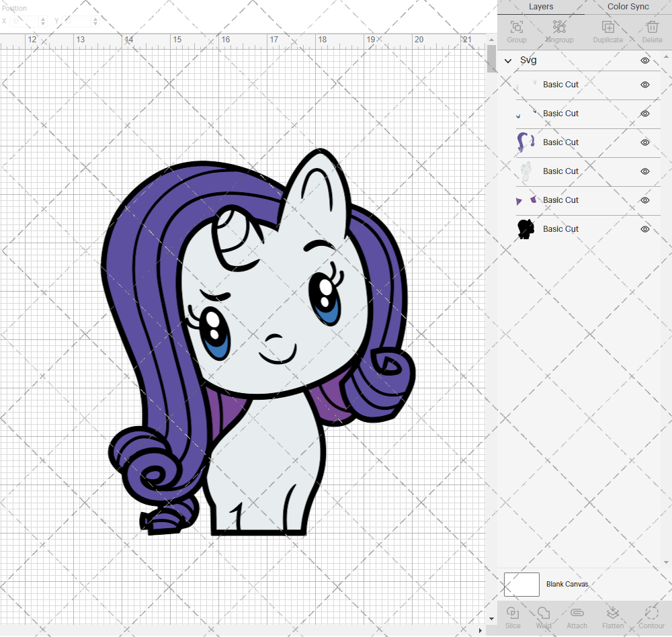
Task: Select the purple triangles layer thumbnail
Action: (x=526, y=200)
